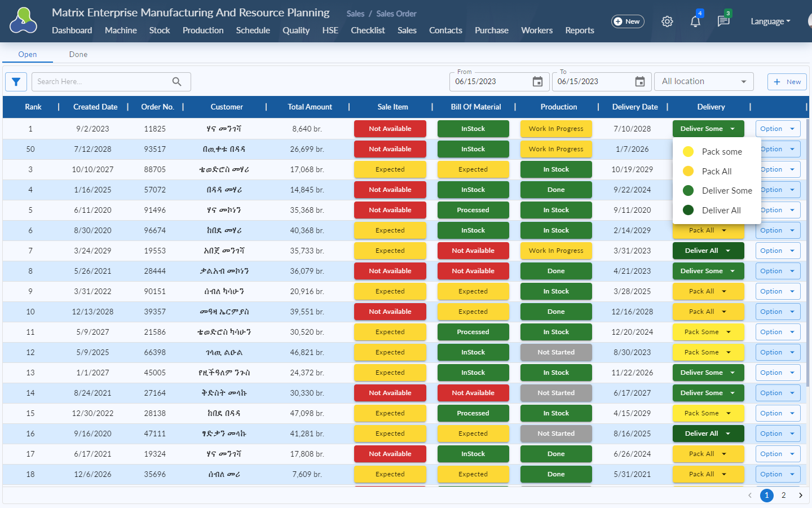Open the Production menu
Image resolution: width=812 pixels, height=508 pixels.
(x=203, y=30)
